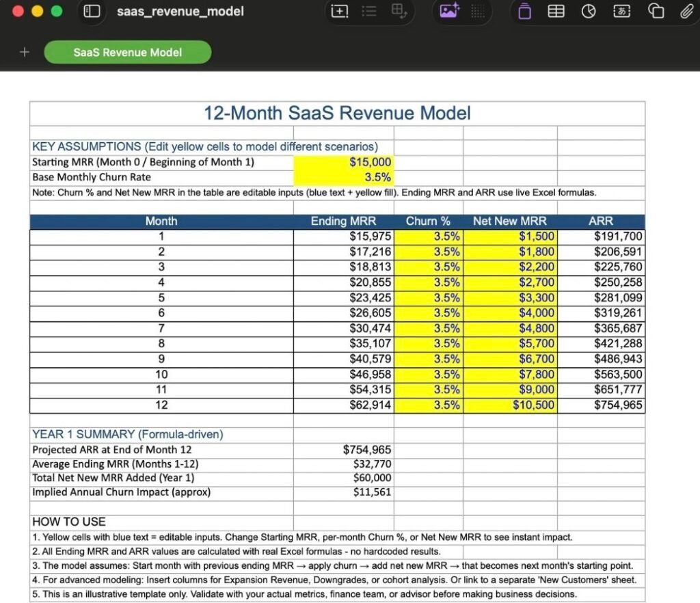The height and width of the screenshot is (603, 700).
Task: Click the YEAR 1 SUMMARY heading cell
Action: pos(161,435)
